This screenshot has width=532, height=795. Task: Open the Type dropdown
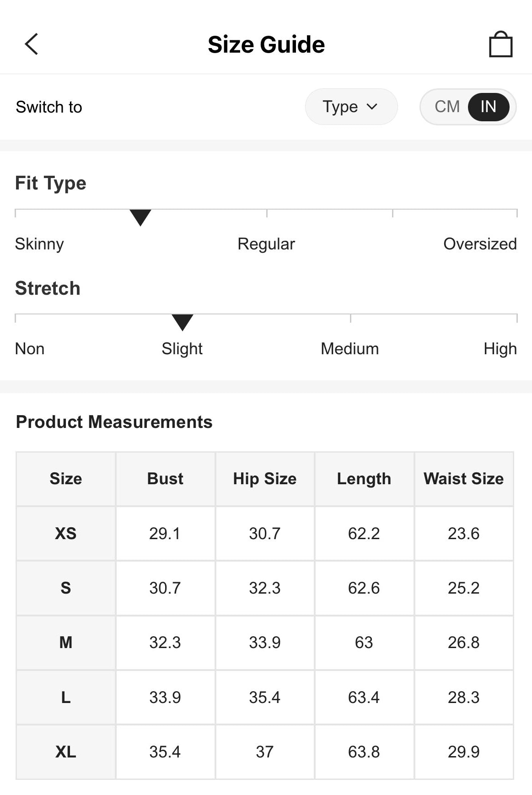[350, 107]
